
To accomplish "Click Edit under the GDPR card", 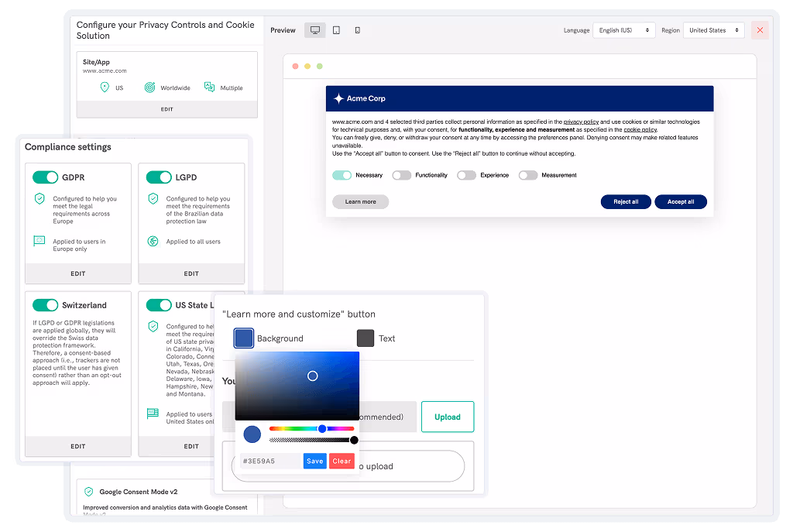I will [x=78, y=273].
